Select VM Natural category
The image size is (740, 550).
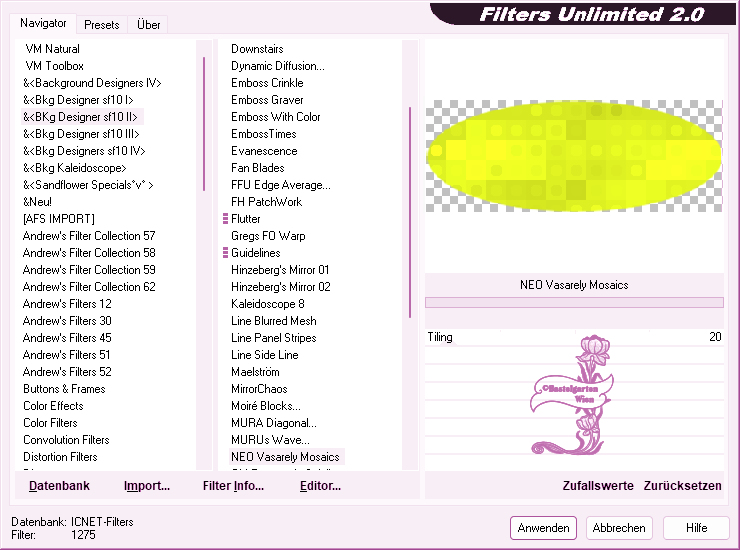(x=52, y=49)
